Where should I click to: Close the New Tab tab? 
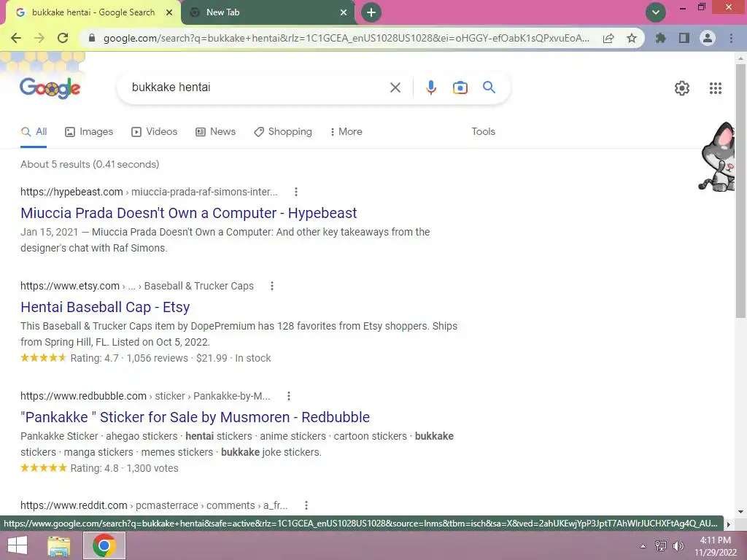coord(344,12)
